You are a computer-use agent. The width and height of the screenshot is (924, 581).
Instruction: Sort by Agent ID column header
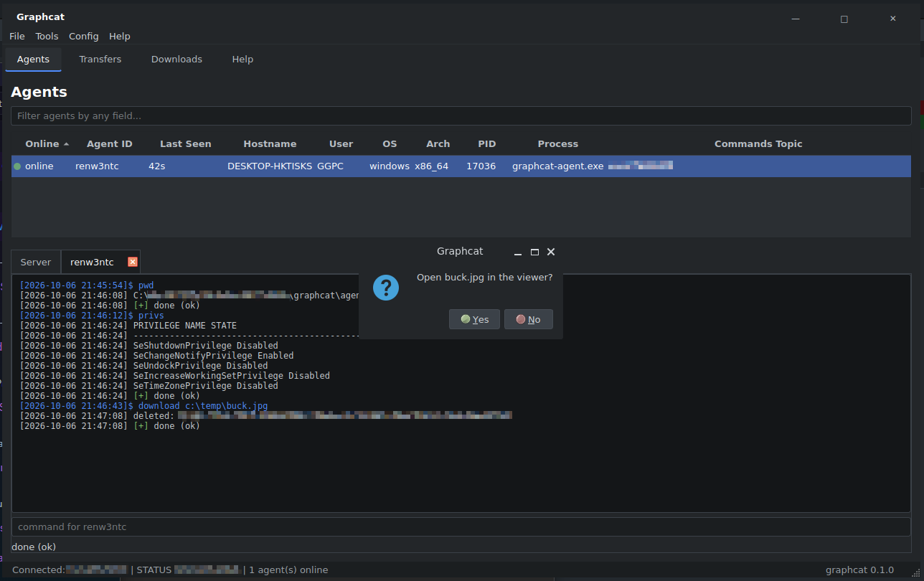click(110, 144)
